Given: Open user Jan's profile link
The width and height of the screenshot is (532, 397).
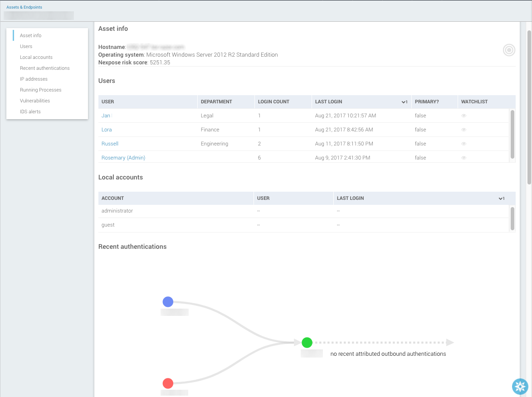Looking at the screenshot, I should coord(106,116).
